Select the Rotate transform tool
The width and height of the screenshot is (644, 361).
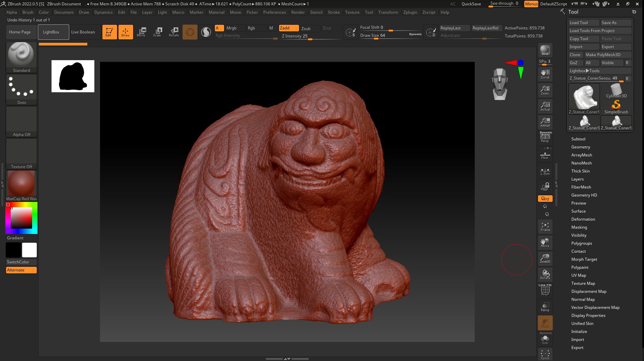(x=174, y=32)
